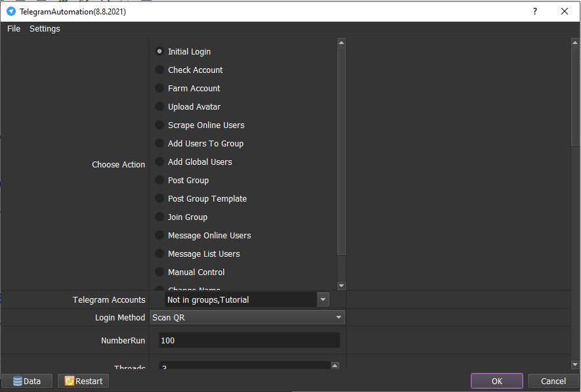Expand the Login Method Scan QR dropdown
This screenshot has width=581, height=392.
click(x=247, y=318)
